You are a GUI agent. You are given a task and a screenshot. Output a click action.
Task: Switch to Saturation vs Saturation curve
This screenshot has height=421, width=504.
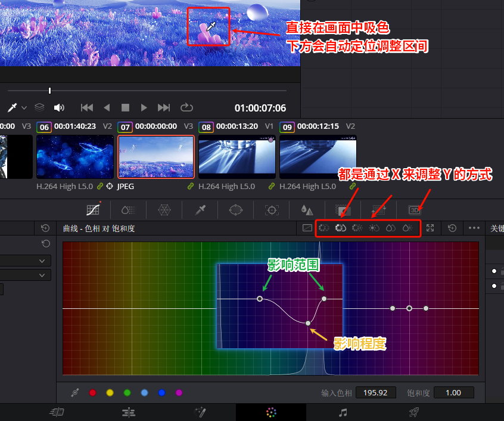tap(391, 228)
